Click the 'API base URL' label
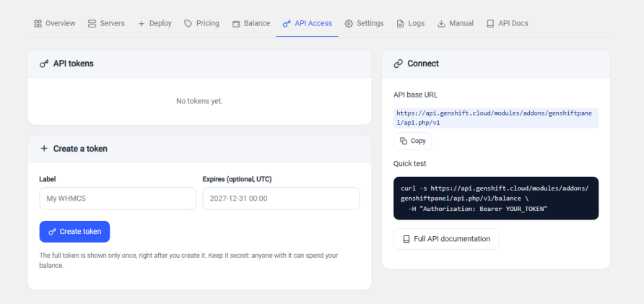Image resolution: width=644 pixels, height=304 pixels. (416, 95)
